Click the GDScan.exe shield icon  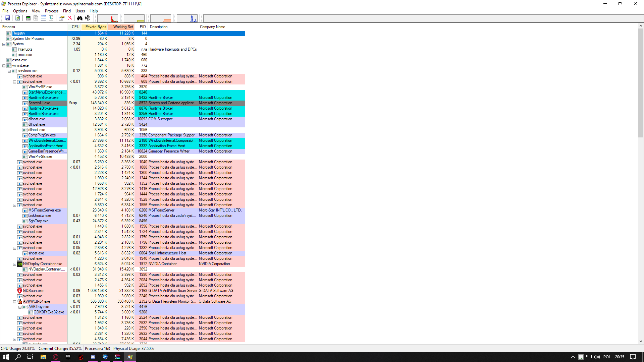click(20, 291)
